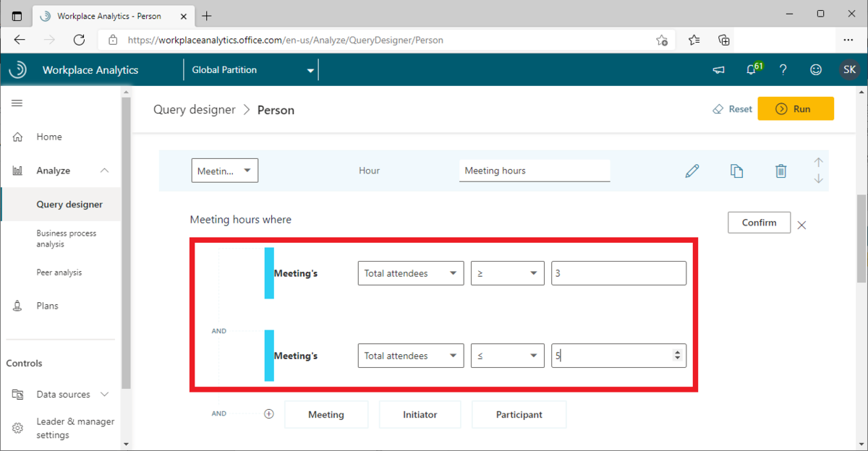Screen dimensions: 868x451
Task: Collapse the Analyze menu chevron
Action: [104, 171]
